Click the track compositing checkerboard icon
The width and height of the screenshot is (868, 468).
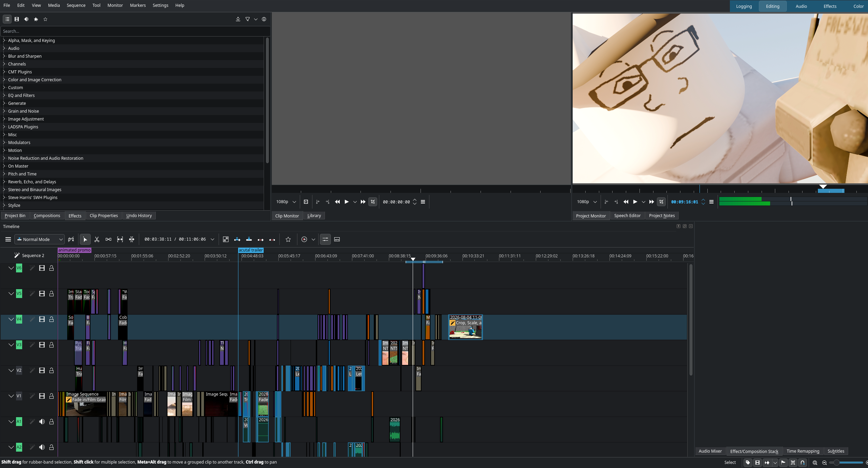point(226,240)
